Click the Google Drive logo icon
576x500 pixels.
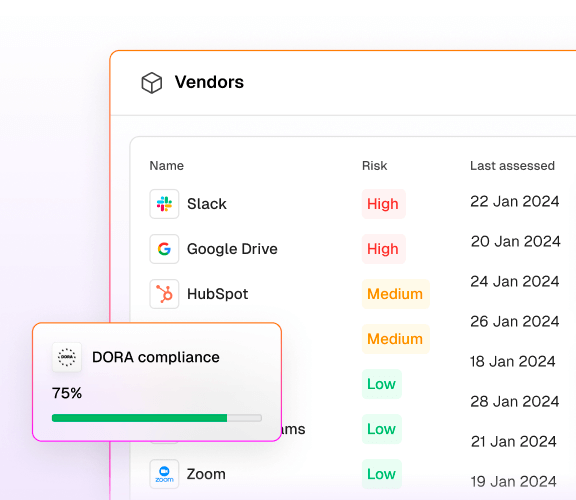point(164,249)
